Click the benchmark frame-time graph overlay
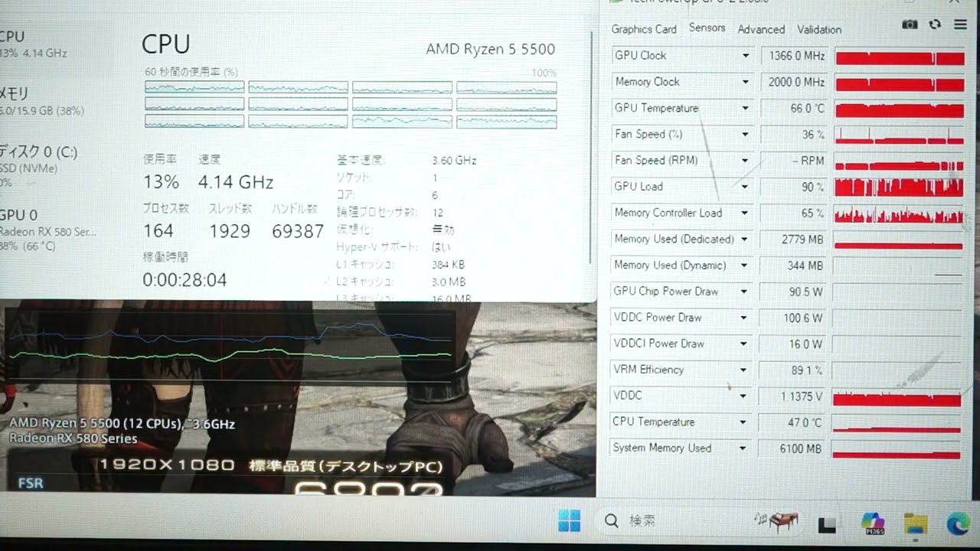The image size is (980, 551). tap(230, 346)
